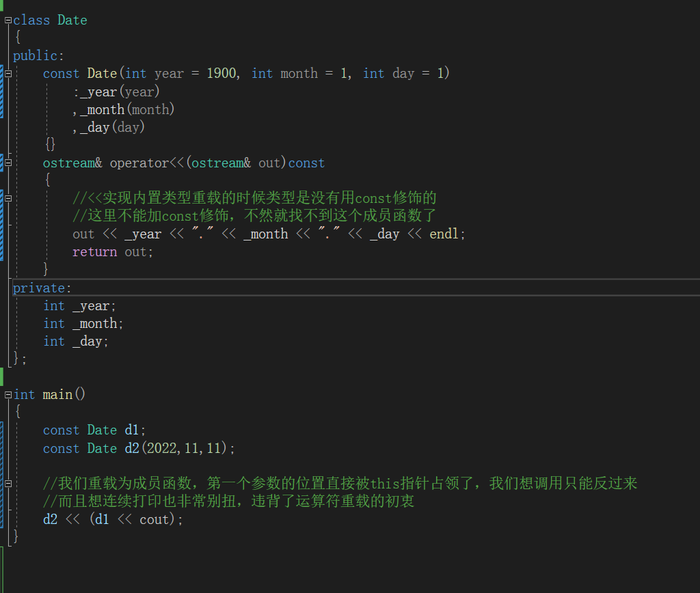
Task: Click the public: keyword
Action: point(38,56)
